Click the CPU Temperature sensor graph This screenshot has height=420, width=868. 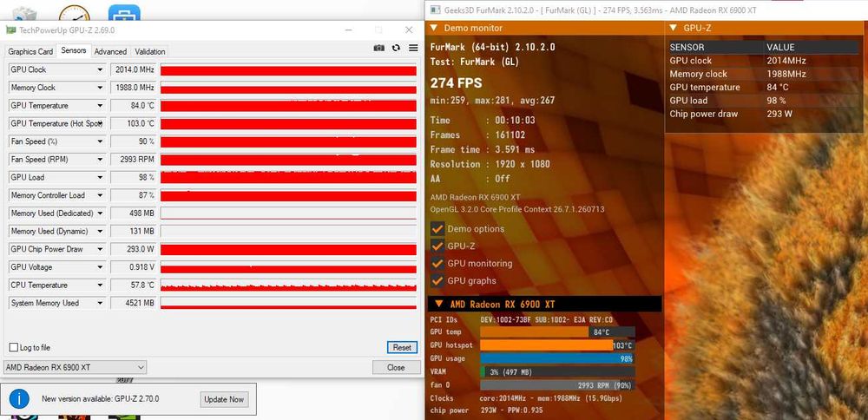point(288,285)
